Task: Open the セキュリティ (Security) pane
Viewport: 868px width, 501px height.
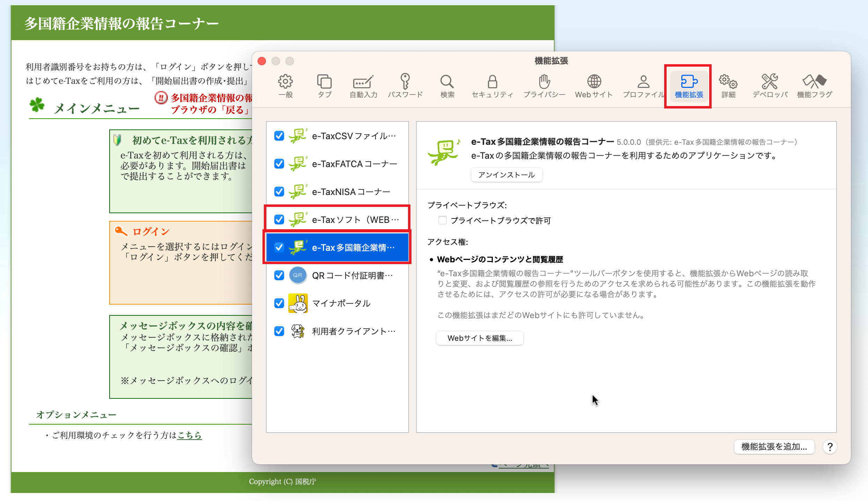Action: (x=492, y=86)
